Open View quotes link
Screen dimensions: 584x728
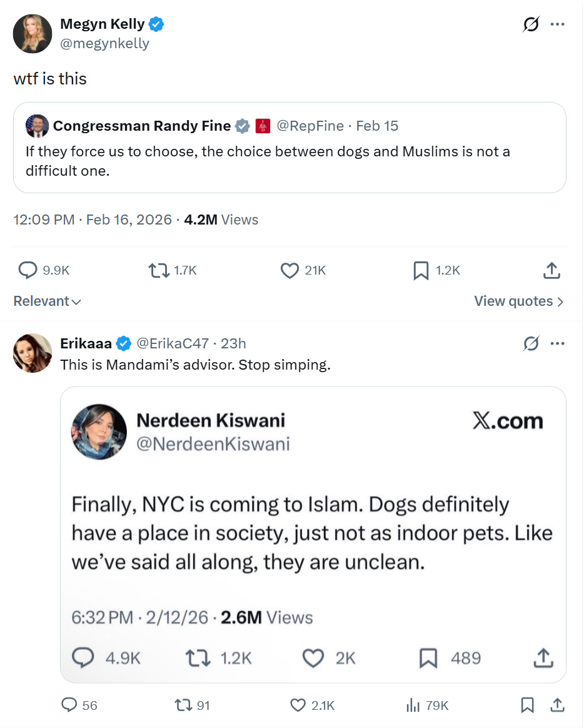coord(519,301)
